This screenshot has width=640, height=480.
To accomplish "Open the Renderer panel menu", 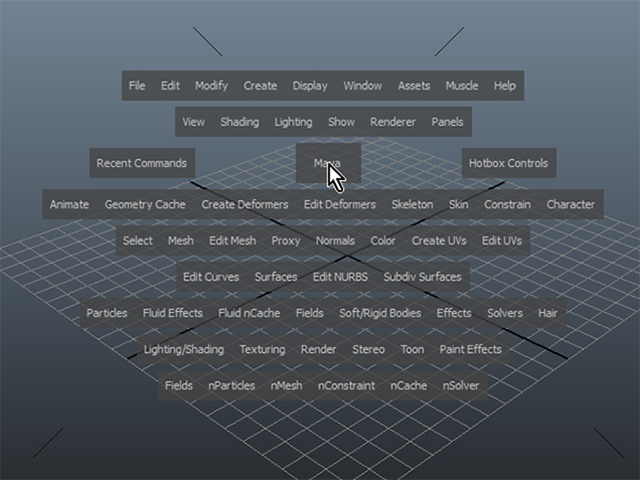I will pyautogui.click(x=393, y=122).
